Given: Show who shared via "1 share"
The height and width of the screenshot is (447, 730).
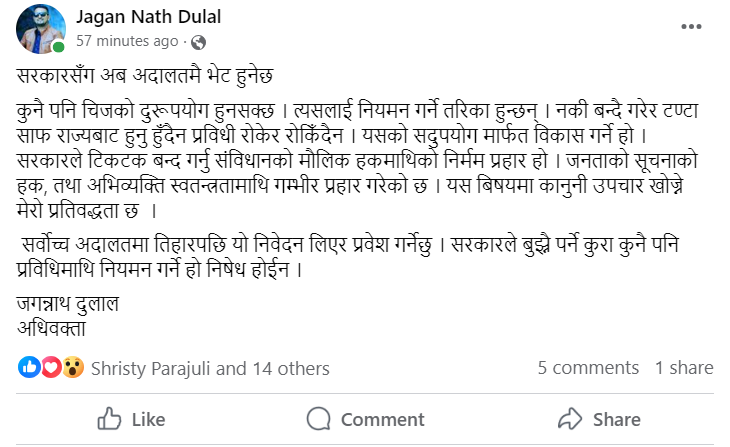Looking at the screenshot, I should [684, 368].
